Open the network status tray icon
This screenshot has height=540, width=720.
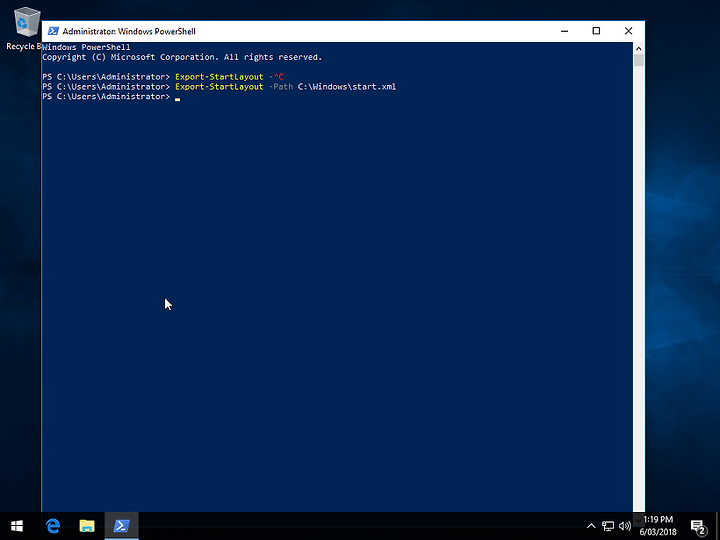coord(608,526)
